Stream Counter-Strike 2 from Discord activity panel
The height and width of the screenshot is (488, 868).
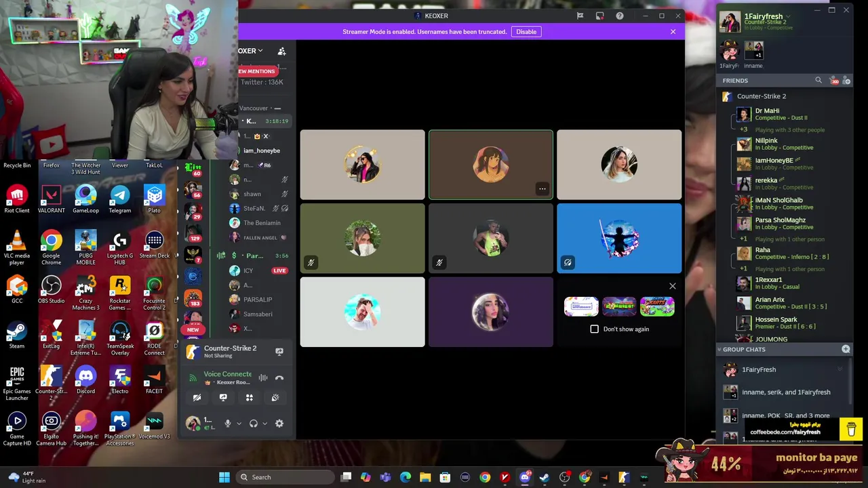tap(279, 351)
